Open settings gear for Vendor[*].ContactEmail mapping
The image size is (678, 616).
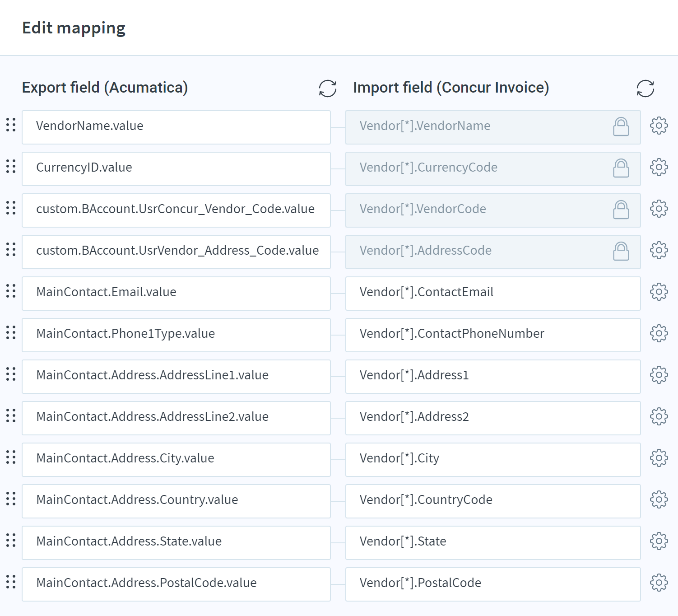(x=659, y=292)
